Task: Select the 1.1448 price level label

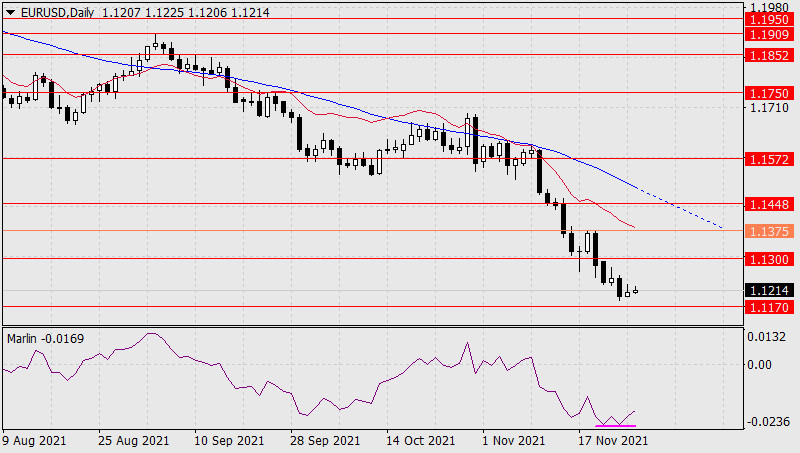Action: pos(769,205)
